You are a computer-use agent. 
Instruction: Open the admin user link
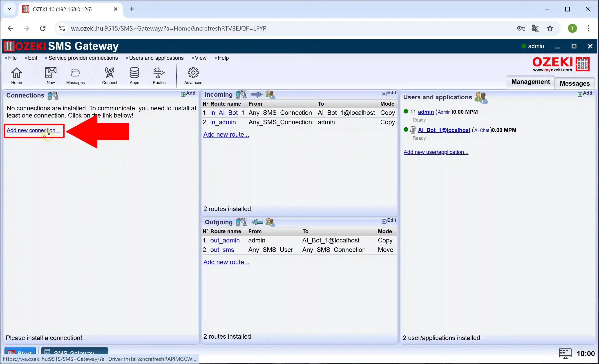point(426,112)
